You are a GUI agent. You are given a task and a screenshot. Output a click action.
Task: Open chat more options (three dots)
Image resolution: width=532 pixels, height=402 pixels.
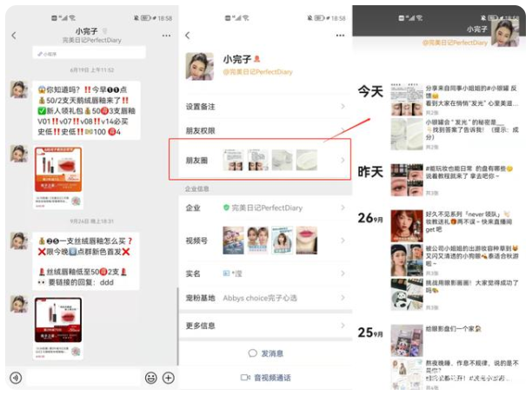coord(166,36)
